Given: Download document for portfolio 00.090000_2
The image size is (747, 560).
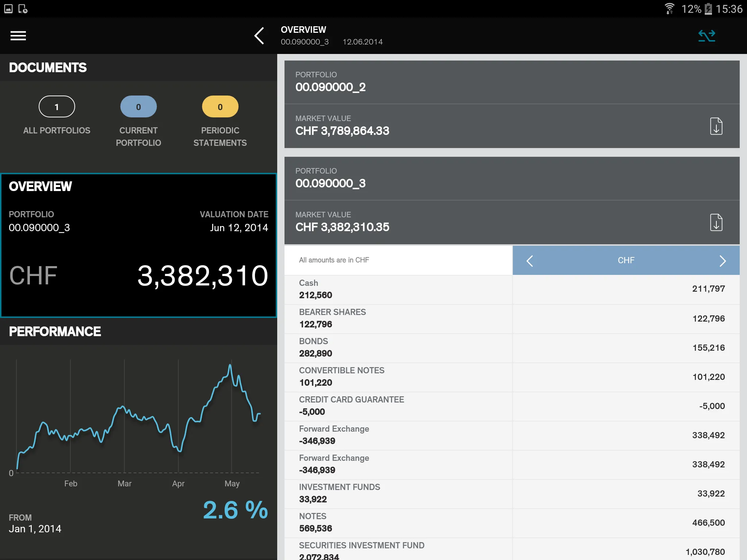Looking at the screenshot, I should pos(716,126).
